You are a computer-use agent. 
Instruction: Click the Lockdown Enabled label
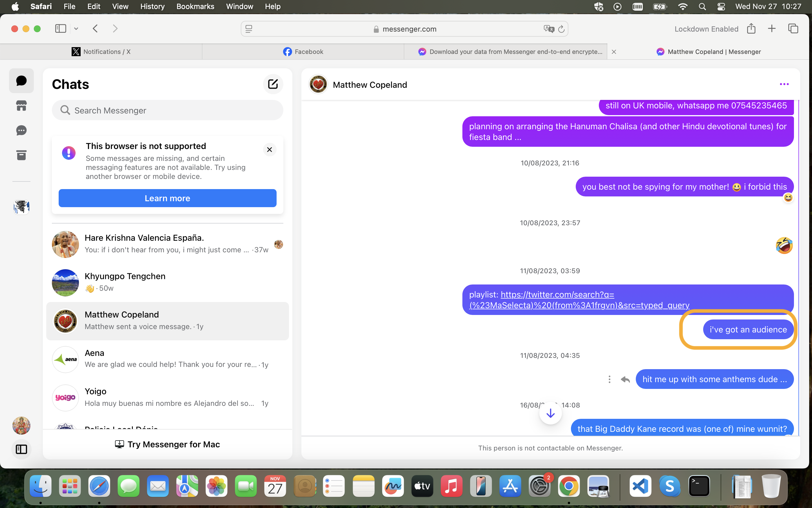pyautogui.click(x=706, y=29)
